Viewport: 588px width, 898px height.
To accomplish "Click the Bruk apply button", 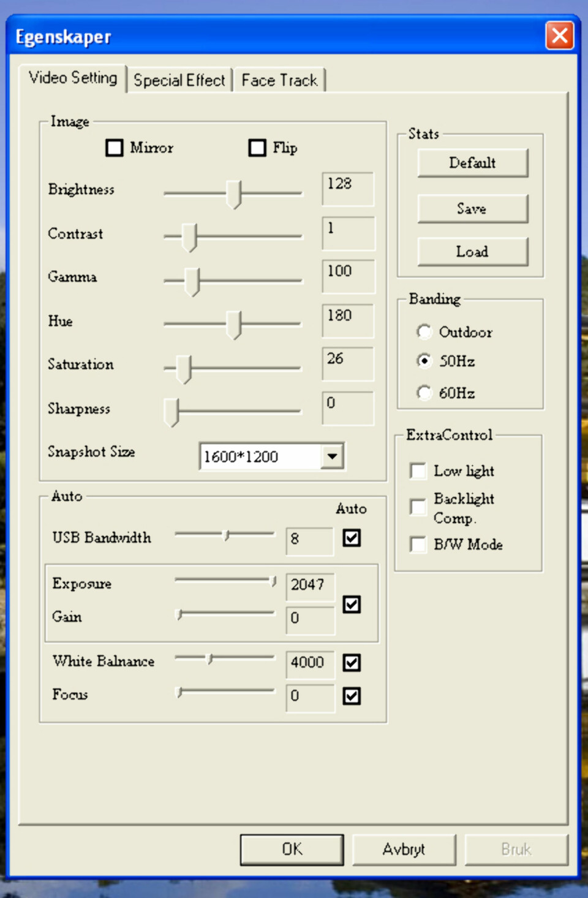I will (516, 850).
